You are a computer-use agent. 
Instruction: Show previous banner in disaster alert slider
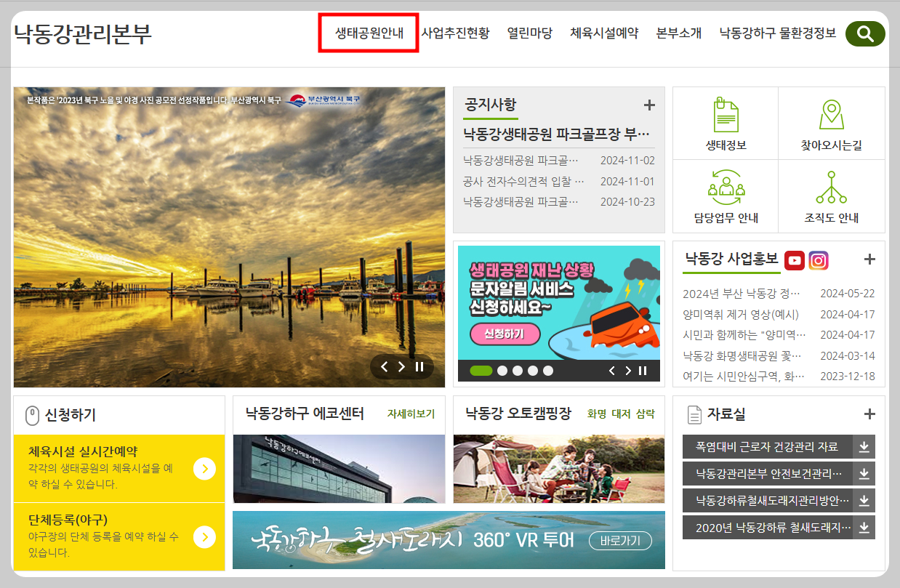pos(611,371)
